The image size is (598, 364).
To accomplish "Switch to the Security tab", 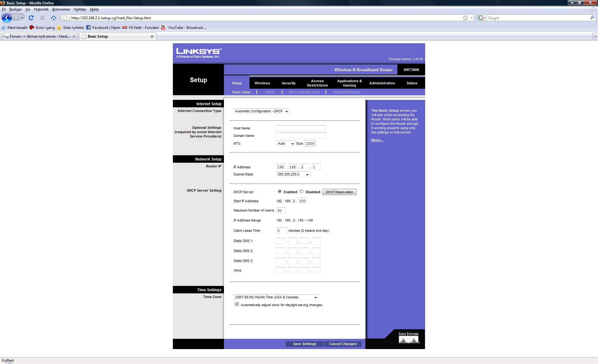I will [x=289, y=83].
